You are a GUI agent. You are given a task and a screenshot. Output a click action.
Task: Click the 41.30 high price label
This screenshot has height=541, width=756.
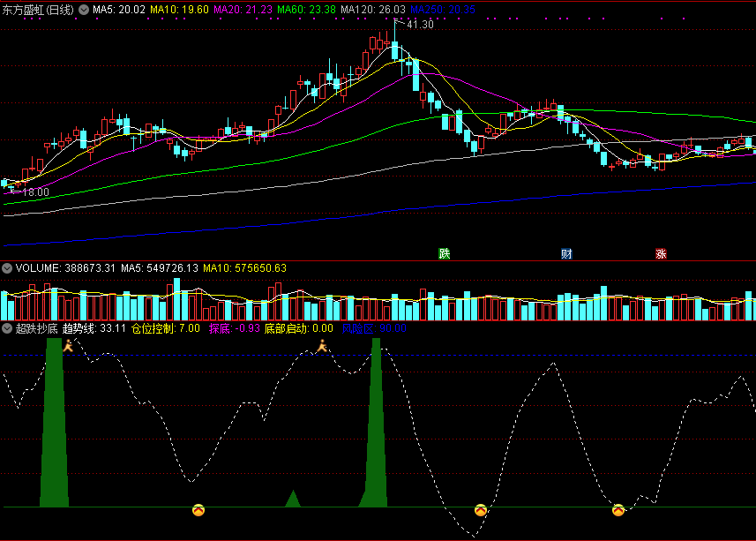421,25
